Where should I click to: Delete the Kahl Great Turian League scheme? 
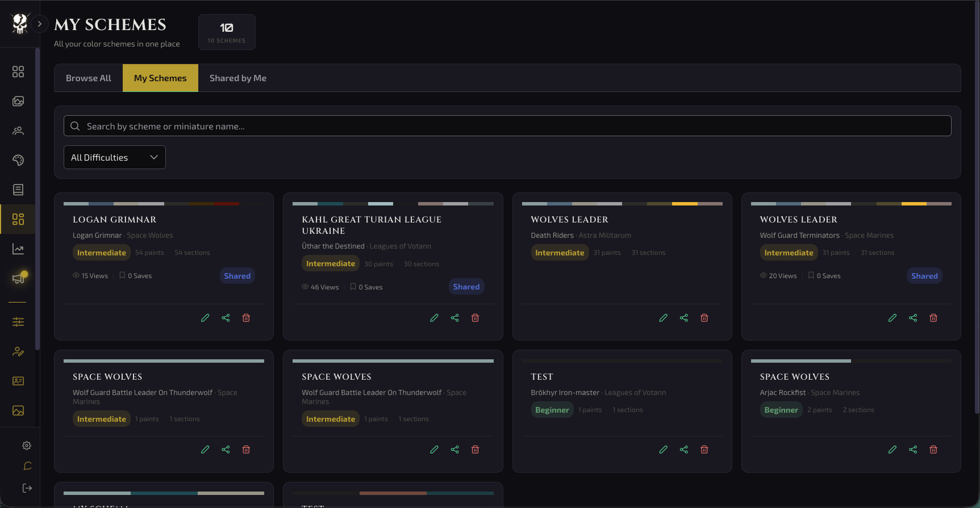(475, 318)
